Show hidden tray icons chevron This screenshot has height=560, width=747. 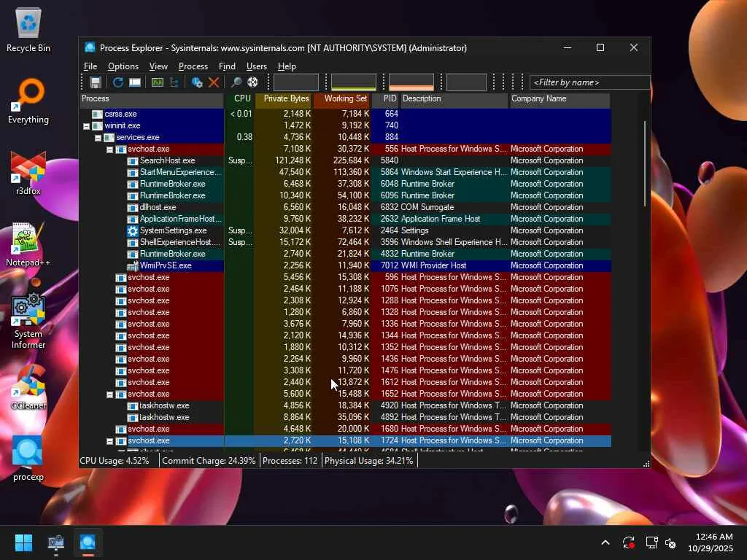[x=605, y=542]
